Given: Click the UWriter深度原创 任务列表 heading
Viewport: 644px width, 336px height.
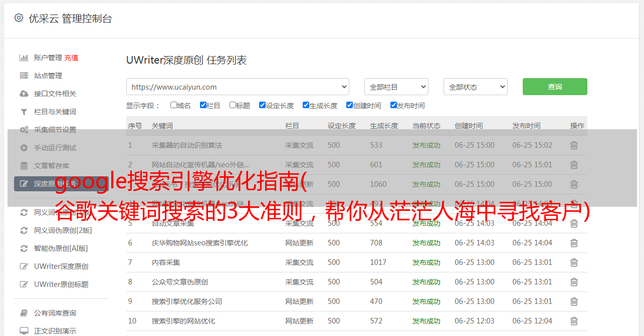Looking at the screenshot, I should pyautogui.click(x=186, y=60).
